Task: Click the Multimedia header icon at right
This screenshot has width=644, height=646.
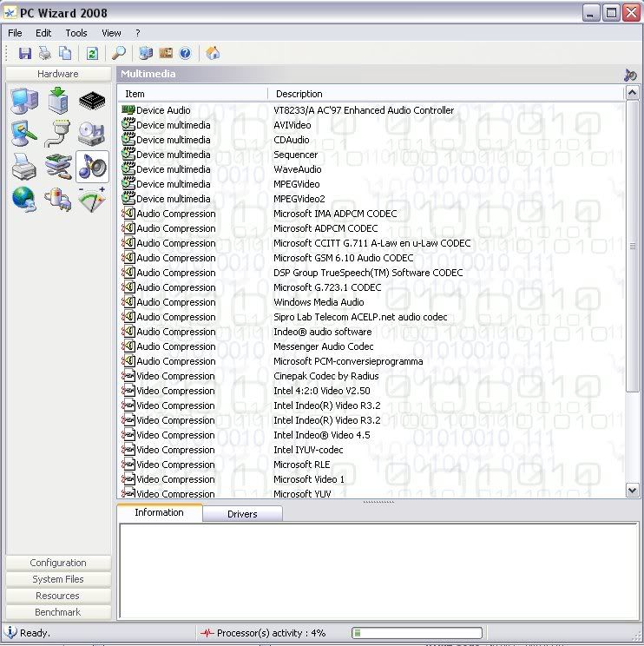Action: coord(630,75)
